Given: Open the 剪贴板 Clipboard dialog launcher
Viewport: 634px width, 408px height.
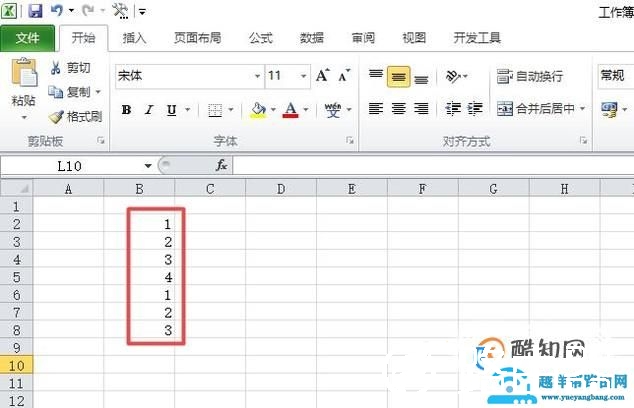Looking at the screenshot, I should pyautogui.click(x=101, y=141).
